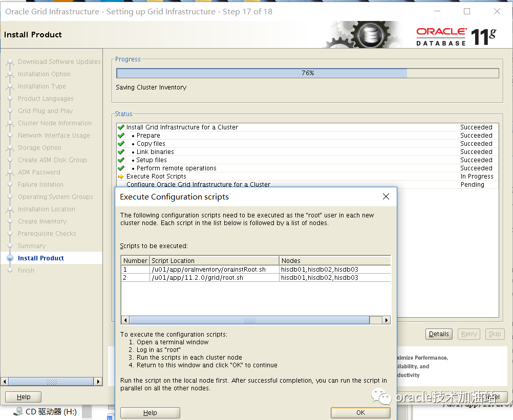Screen dimensions: 513x420
Task: Minimize the Oracle Grid Infrastructure window
Action: tap(437, 11)
